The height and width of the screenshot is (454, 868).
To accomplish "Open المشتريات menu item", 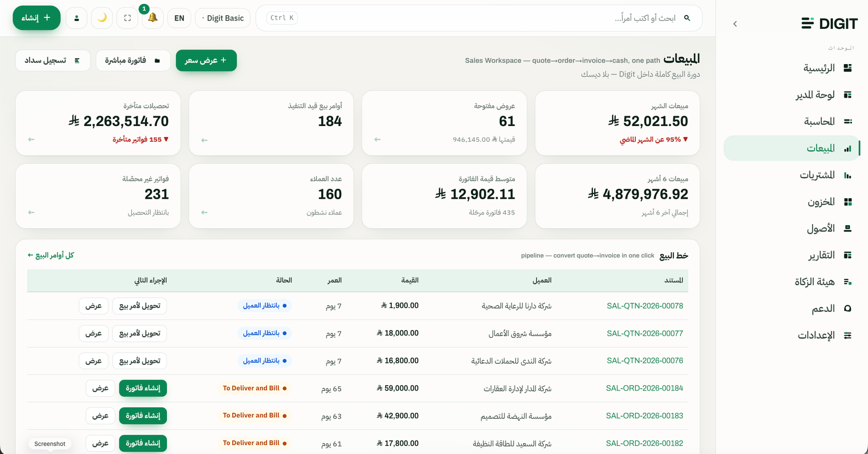I will pyautogui.click(x=792, y=175).
